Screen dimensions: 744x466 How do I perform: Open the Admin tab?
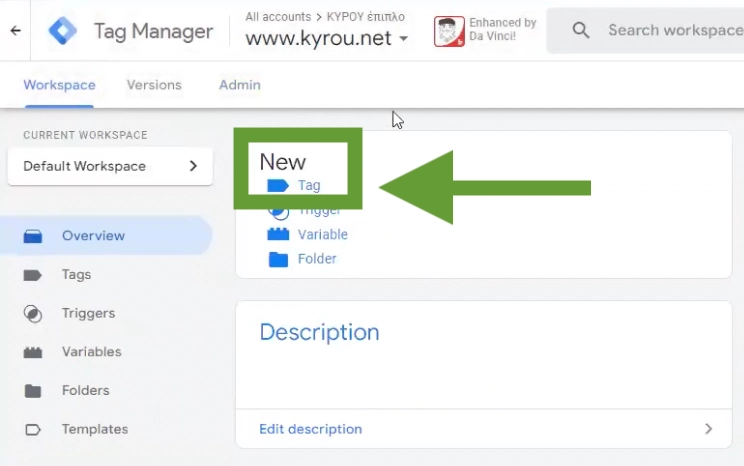click(x=240, y=85)
